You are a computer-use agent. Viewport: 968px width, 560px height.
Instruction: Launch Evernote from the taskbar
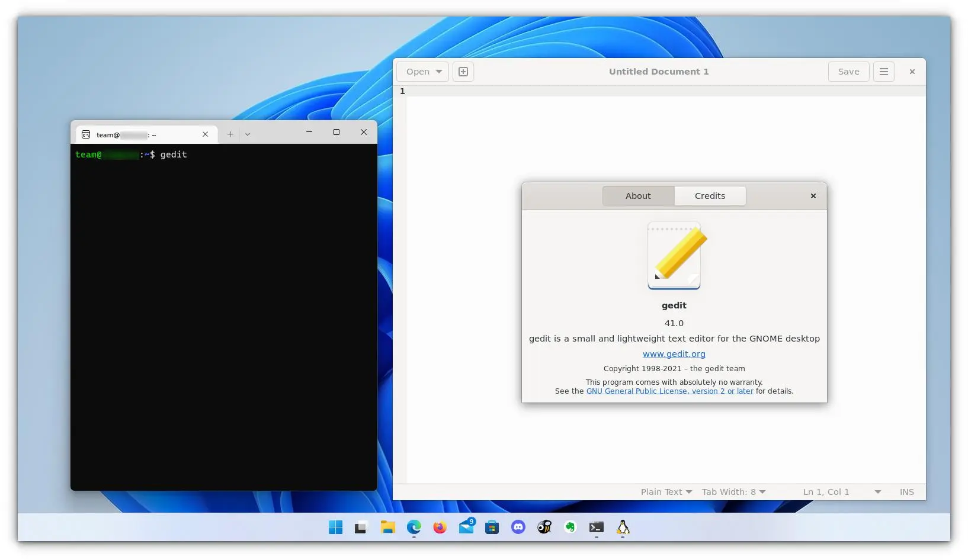tap(570, 527)
